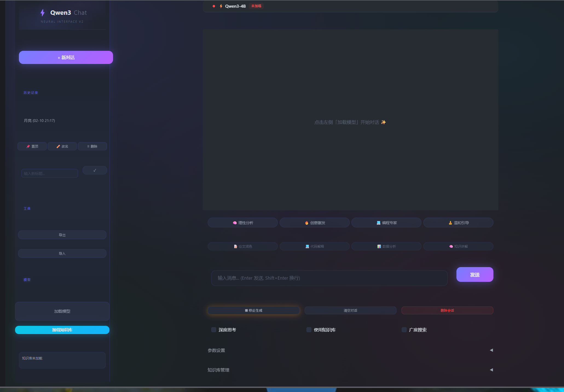This screenshot has width=564, height=392.
Task: Click the 删除 delete history button
Action: click(92, 146)
